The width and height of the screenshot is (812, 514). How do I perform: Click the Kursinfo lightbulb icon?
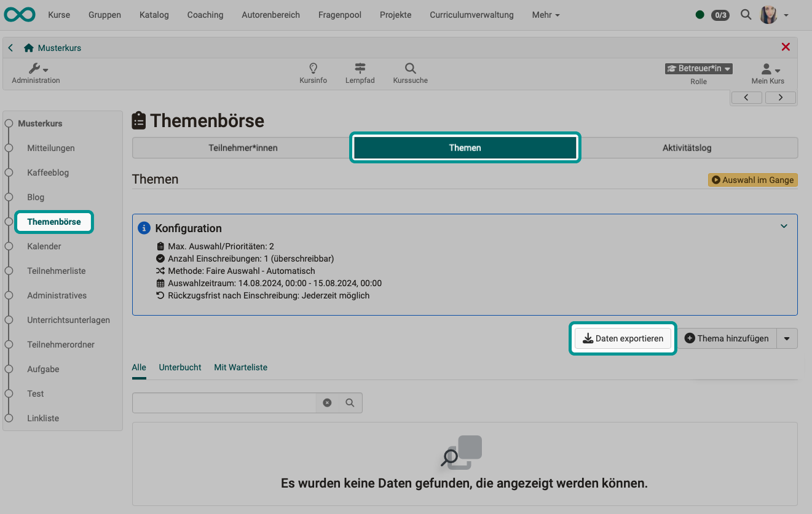tap(313, 69)
